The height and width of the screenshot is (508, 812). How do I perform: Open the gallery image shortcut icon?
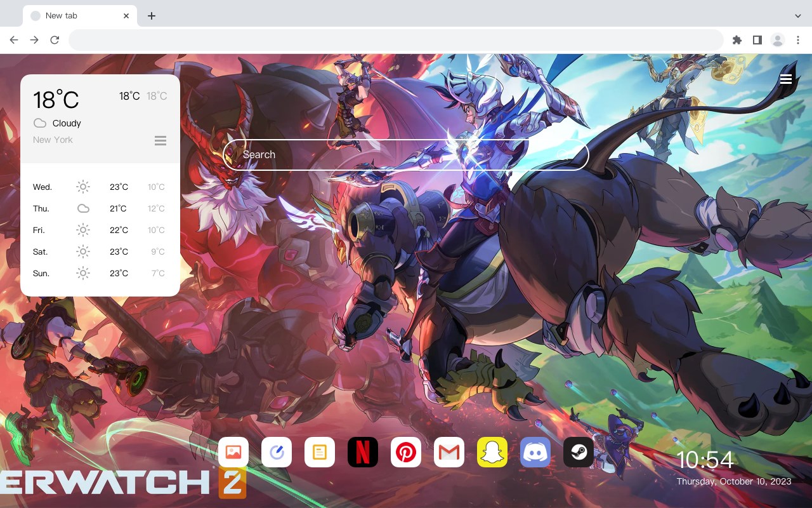[233, 452]
